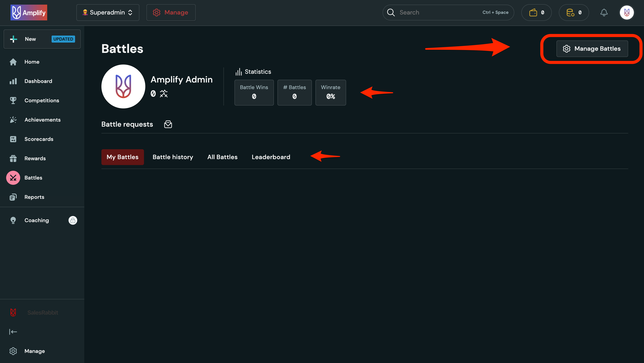
Task: Click the wallet balance indicator
Action: pyautogui.click(x=536, y=12)
